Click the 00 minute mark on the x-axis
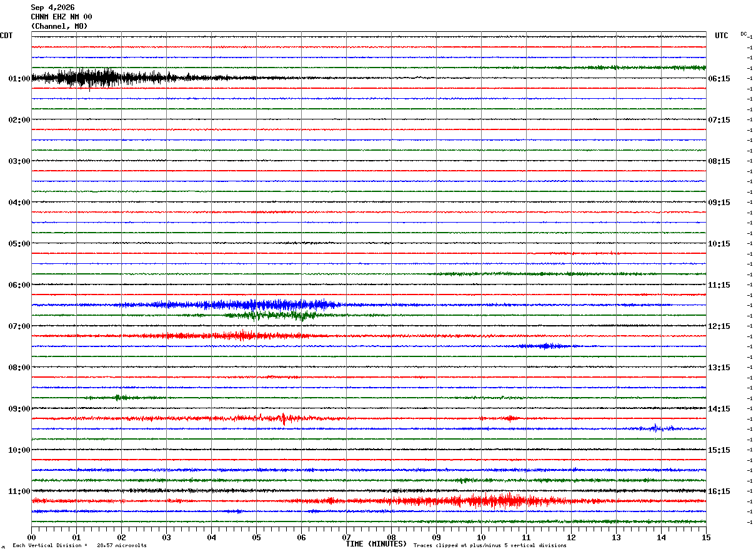 pyautogui.click(x=31, y=537)
